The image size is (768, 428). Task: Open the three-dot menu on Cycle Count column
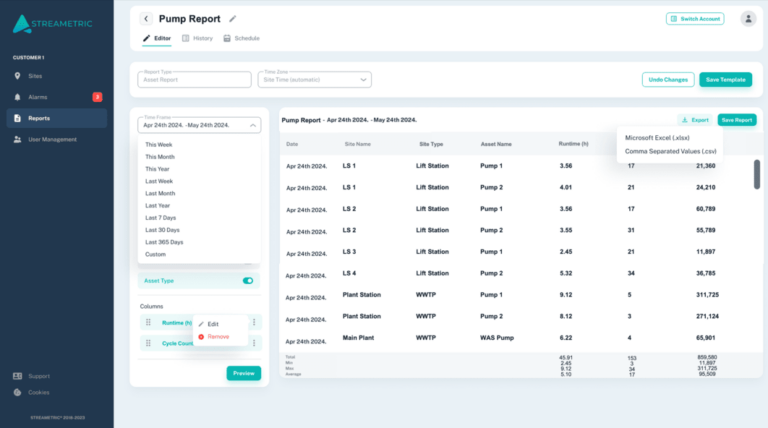point(254,343)
